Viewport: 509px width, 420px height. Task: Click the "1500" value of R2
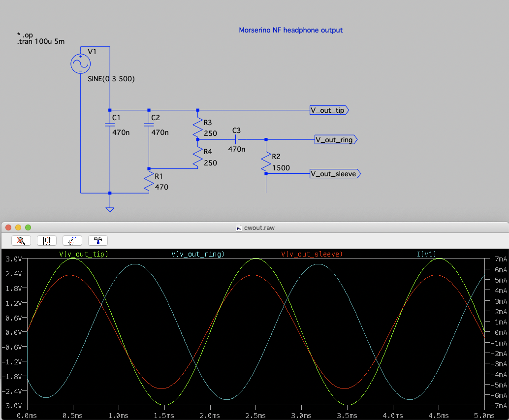(281, 168)
